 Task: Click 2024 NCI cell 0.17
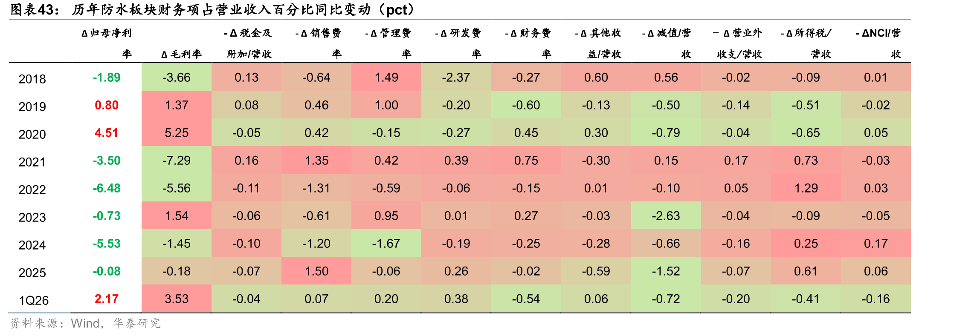876,244
